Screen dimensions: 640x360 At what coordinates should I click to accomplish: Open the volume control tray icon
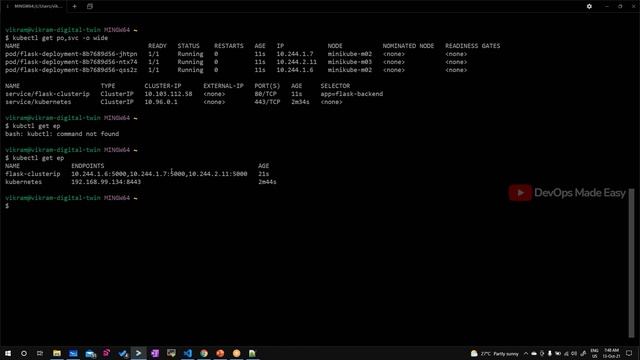(574, 353)
